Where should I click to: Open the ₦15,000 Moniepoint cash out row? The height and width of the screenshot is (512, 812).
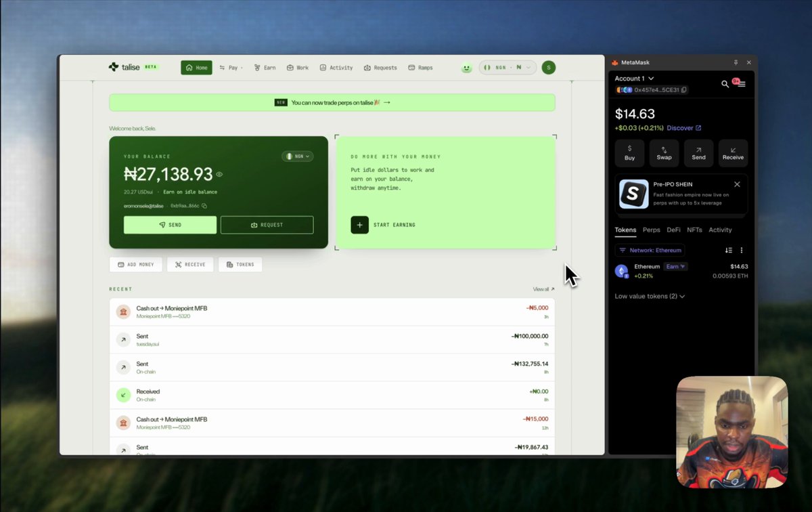332,423
